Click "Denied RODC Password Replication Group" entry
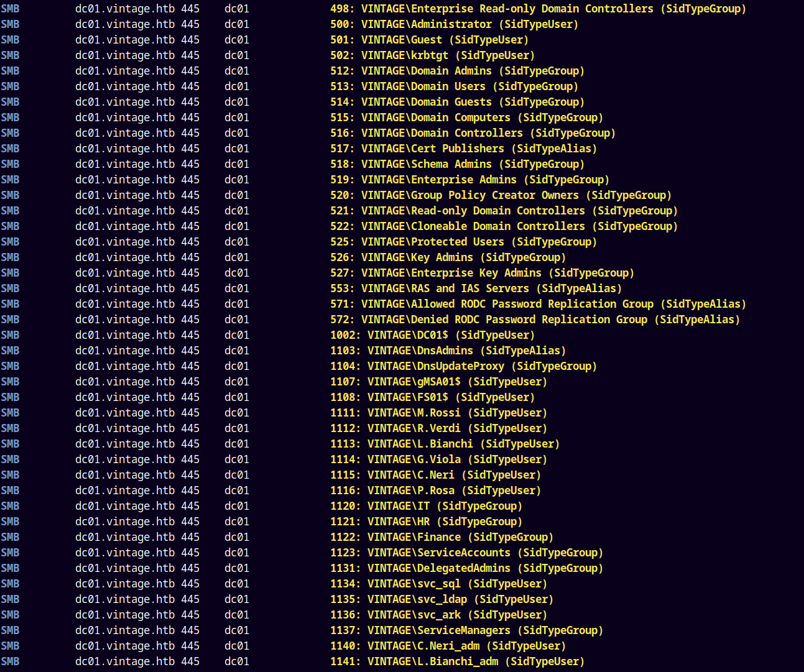804x672 pixels. click(551, 320)
